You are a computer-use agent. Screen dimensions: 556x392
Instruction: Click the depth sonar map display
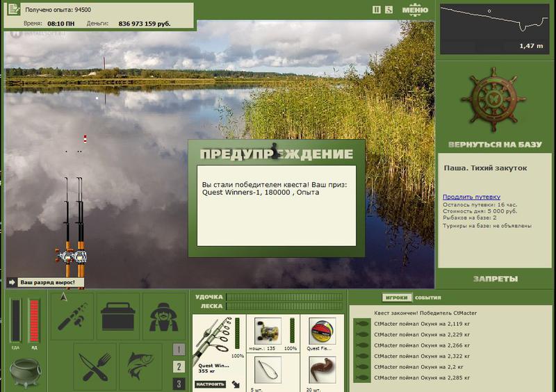pos(494,29)
